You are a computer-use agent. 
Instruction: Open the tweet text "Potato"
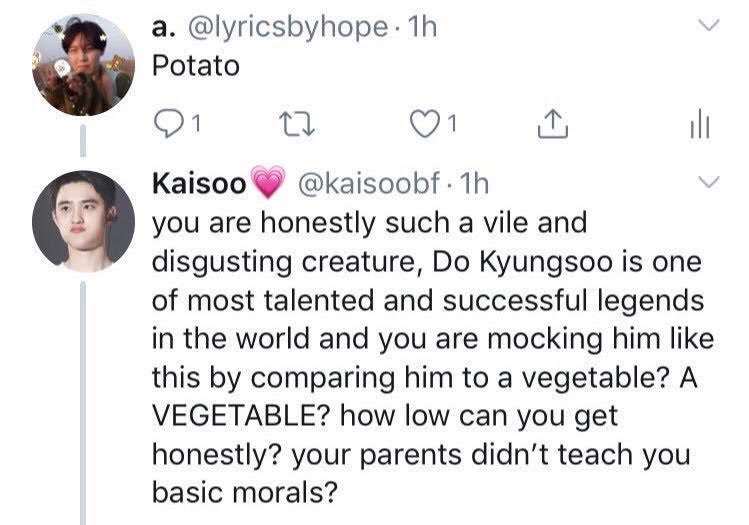point(195,65)
